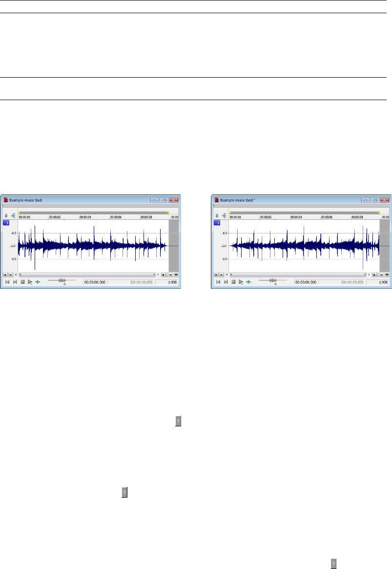Click the magnify eye icon in right window

coord(387,275)
